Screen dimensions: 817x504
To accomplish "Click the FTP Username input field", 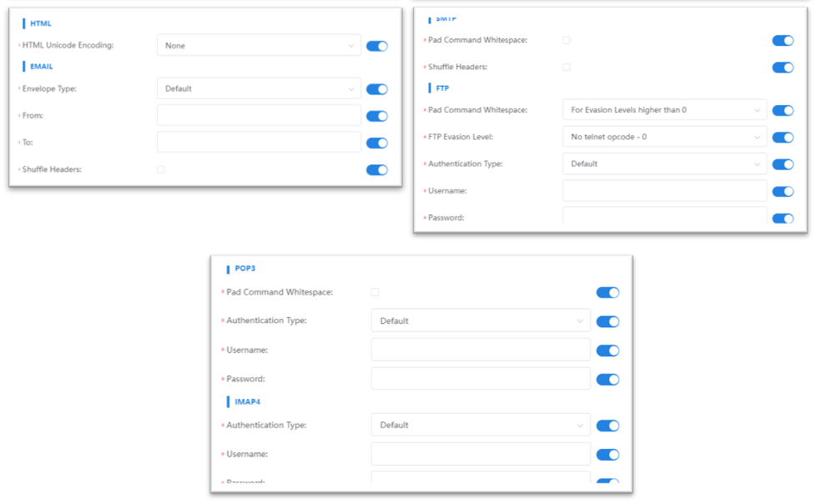I will coord(664,191).
